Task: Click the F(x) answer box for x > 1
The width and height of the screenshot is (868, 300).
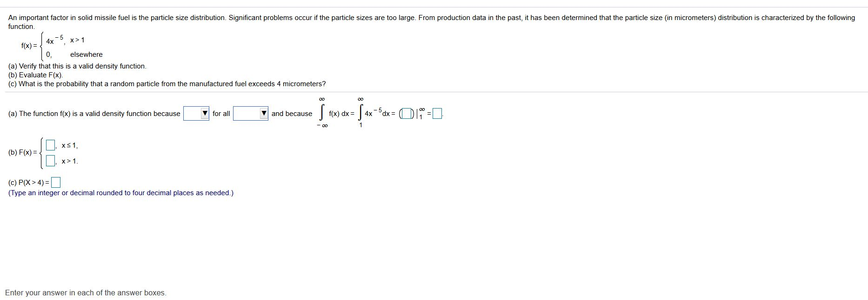Action: (50, 162)
